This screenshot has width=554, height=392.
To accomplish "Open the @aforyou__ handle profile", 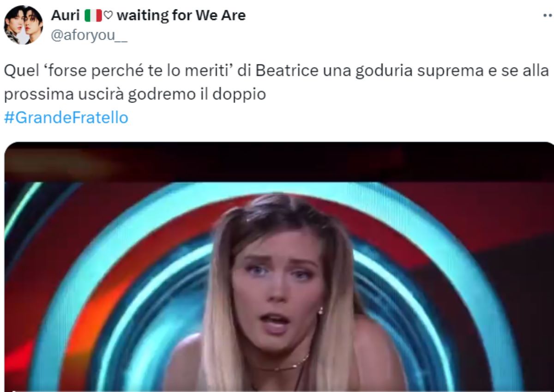I will 89,35.
